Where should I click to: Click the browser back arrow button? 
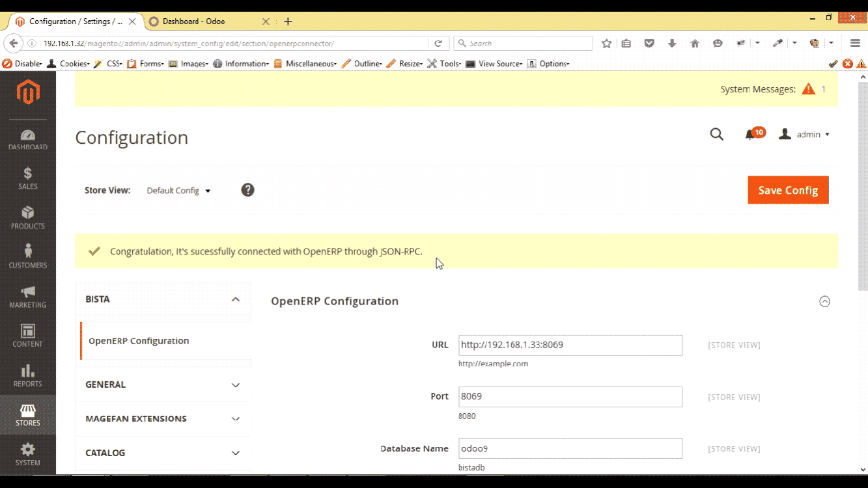(14, 43)
